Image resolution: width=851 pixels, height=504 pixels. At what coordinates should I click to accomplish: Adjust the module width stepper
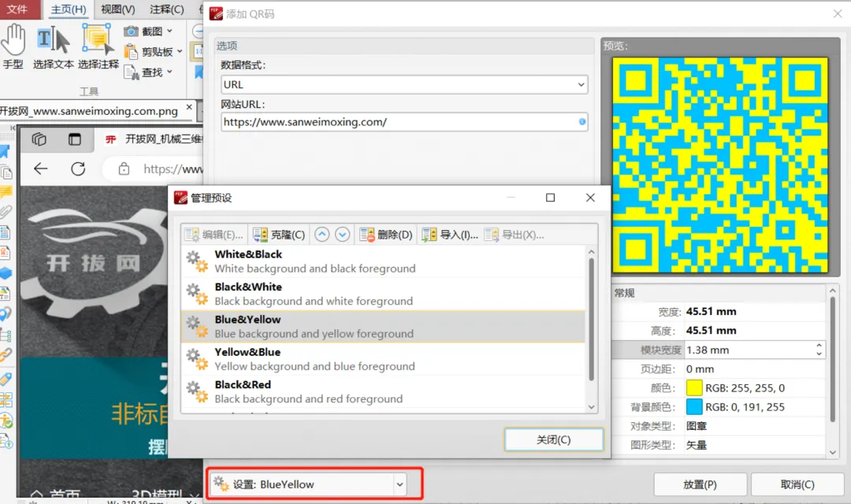[819, 350]
